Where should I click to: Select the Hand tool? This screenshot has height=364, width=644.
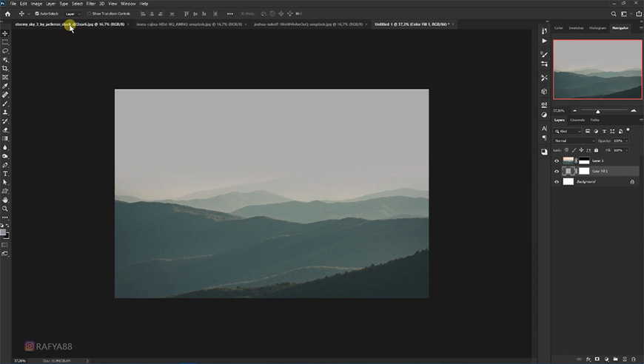[5, 200]
